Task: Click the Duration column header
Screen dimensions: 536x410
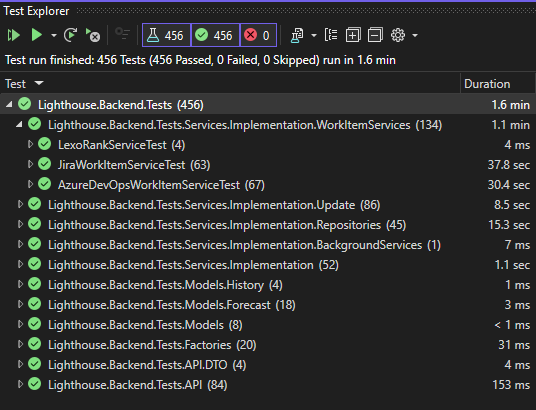Action: (x=487, y=84)
